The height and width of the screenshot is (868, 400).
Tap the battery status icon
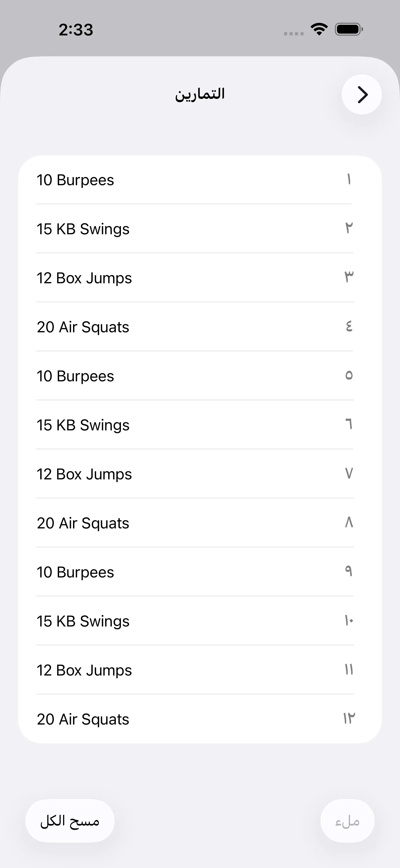(348, 29)
